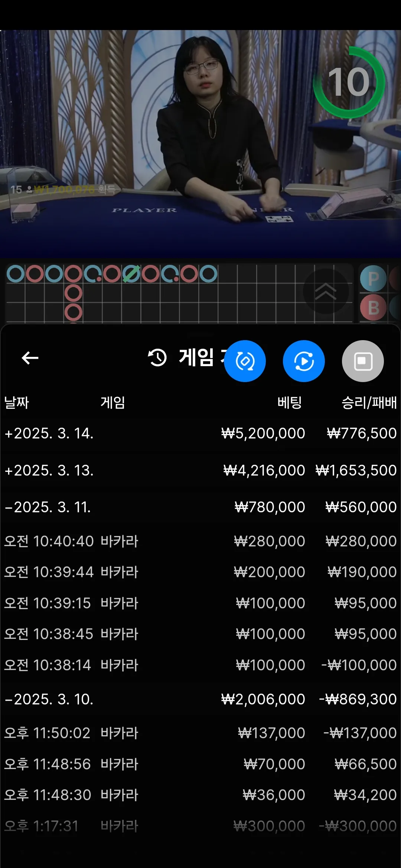The width and height of the screenshot is (401, 868).
Task: Click the 게임 column header
Action: click(x=113, y=402)
